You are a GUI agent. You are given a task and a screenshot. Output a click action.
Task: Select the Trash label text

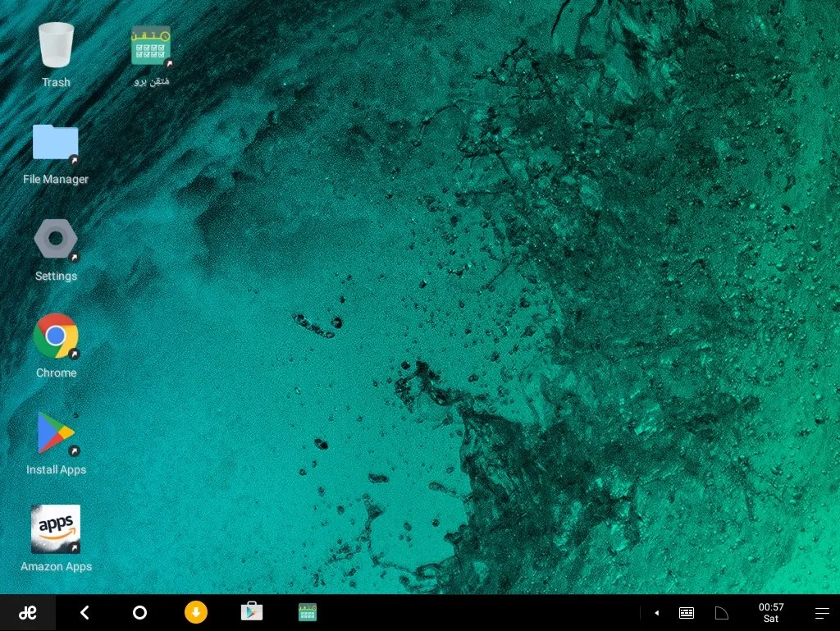click(x=56, y=83)
